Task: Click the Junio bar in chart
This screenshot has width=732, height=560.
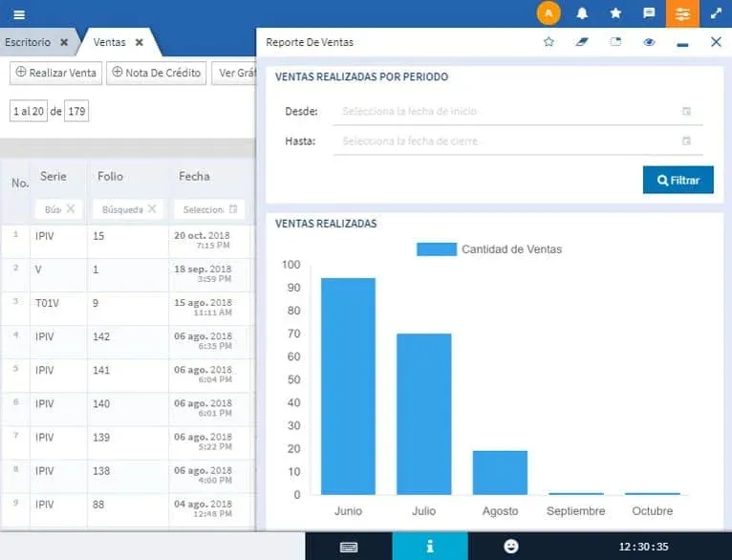Action: pos(348,386)
